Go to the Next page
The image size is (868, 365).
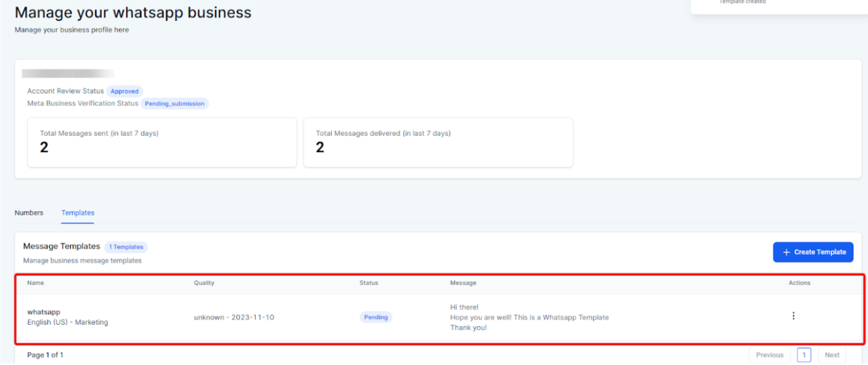click(x=832, y=355)
